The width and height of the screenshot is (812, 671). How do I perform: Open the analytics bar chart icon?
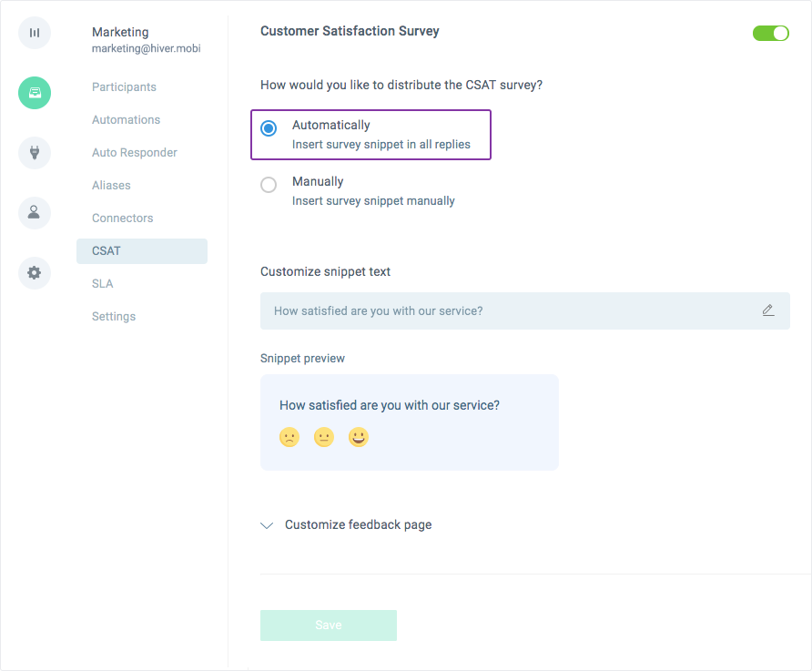coord(35,33)
